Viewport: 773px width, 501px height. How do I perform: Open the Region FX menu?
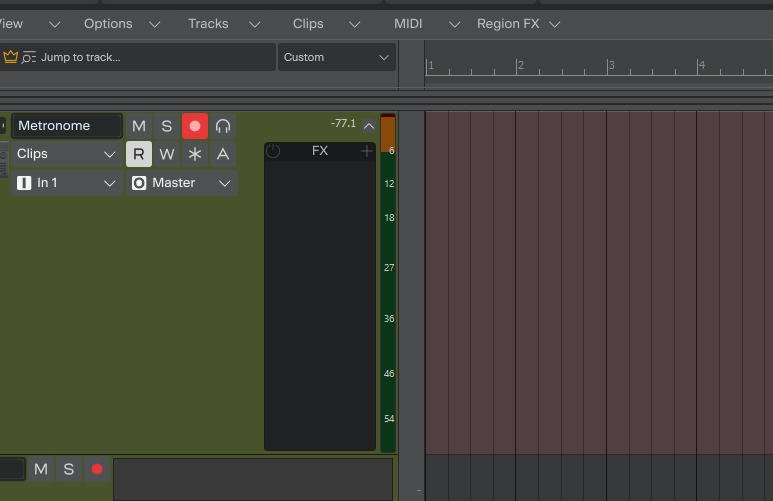point(508,23)
